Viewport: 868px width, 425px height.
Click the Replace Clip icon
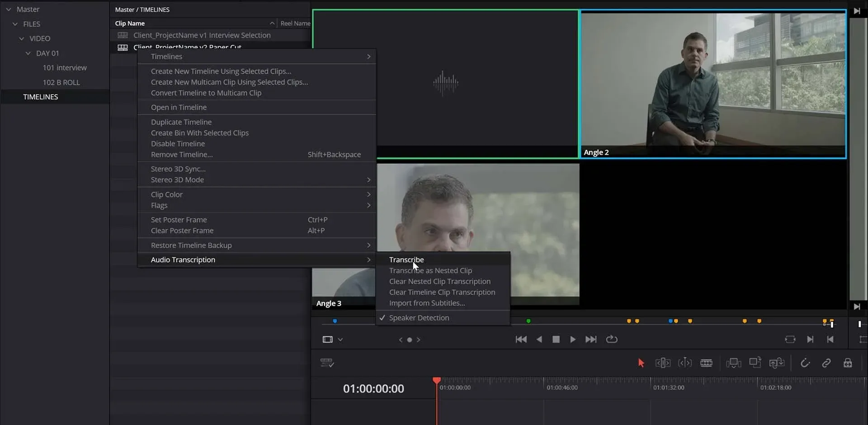[x=777, y=363]
